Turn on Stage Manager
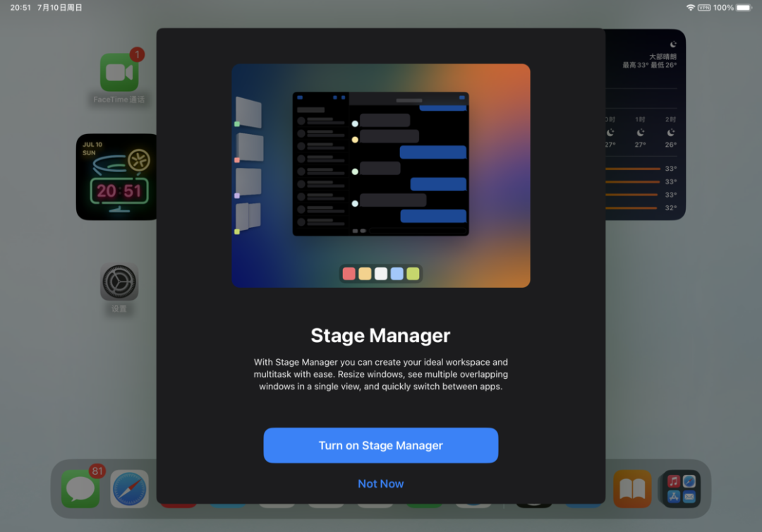The image size is (762, 532). pyautogui.click(x=380, y=445)
